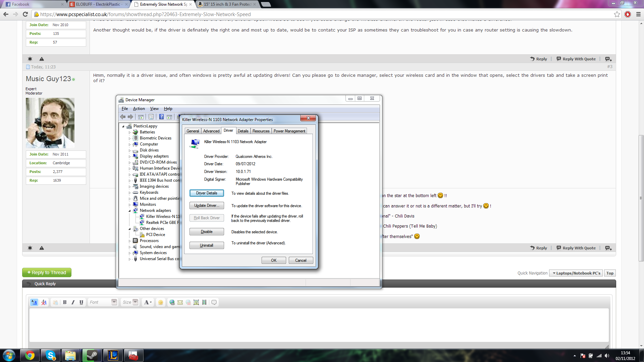This screenshot has width=644, height=362.
Task: Click the report post warning icon by Today 11:23
Action: coord(42,59)
